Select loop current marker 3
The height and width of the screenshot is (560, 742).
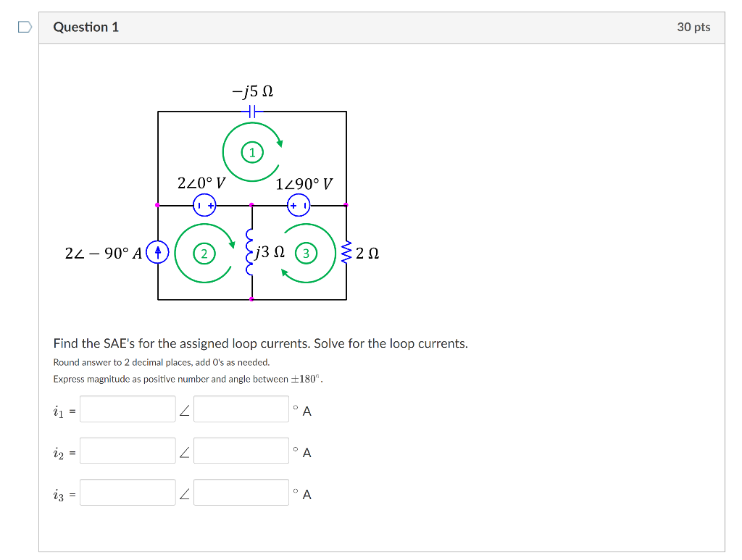tap(305, 254)
